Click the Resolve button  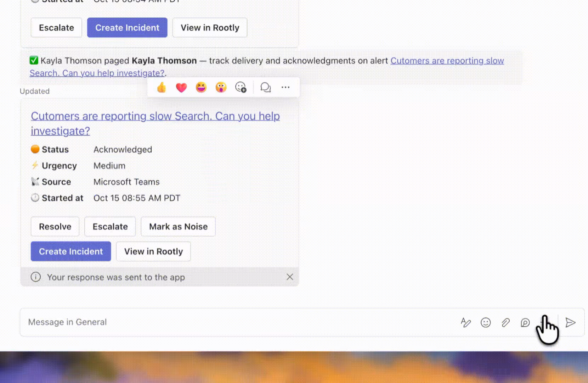(55, 227)
